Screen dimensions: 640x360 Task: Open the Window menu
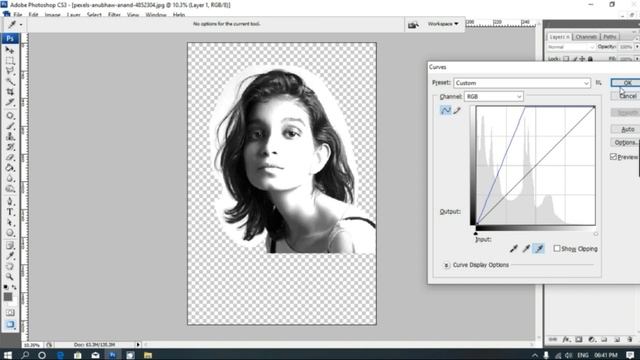click(x=156, y=15)
